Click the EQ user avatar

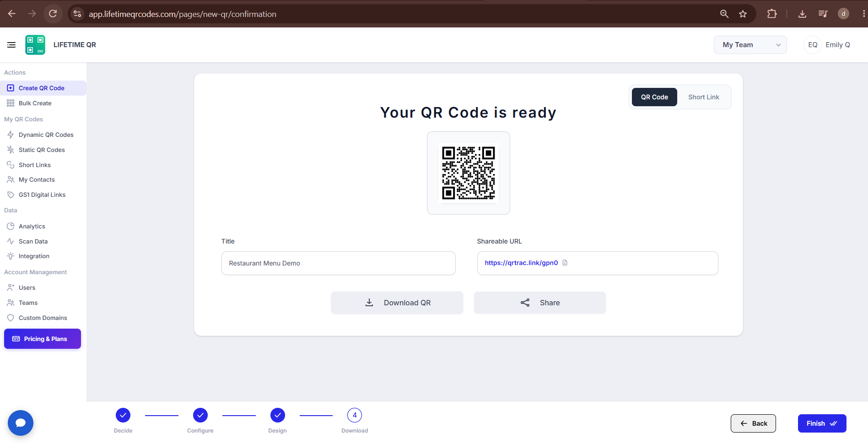pos(813,45)
